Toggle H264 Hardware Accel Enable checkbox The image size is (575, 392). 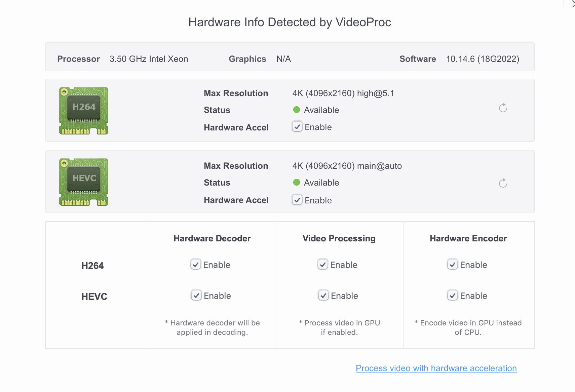pos(297,127)
